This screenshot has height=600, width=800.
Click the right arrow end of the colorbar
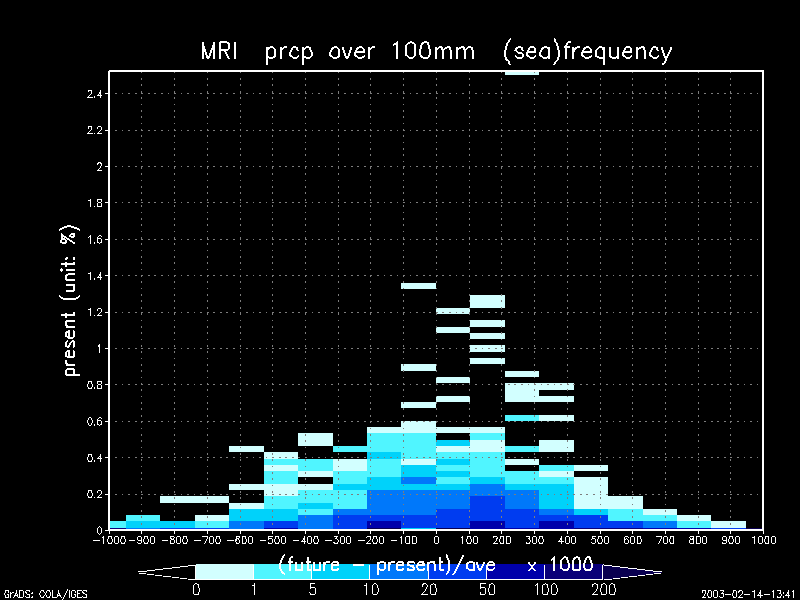632,571
